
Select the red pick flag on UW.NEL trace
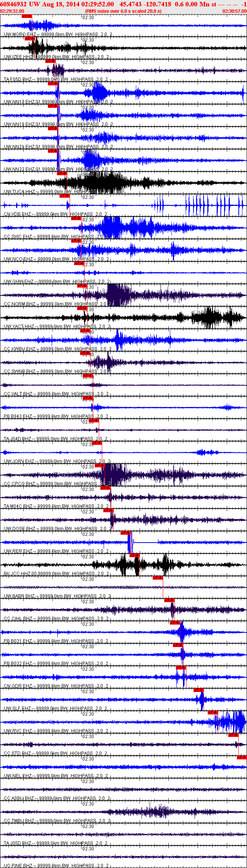[x=242, y=758]
